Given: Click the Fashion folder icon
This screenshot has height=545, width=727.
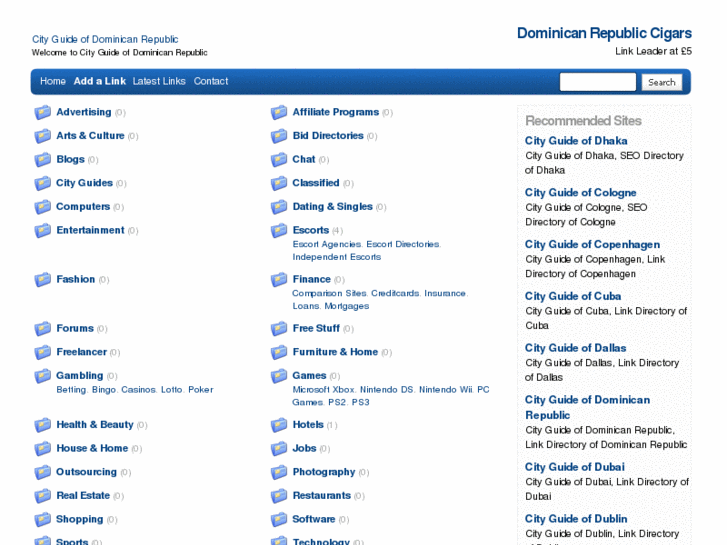Looking at the screenshot, I should [43, 280].
